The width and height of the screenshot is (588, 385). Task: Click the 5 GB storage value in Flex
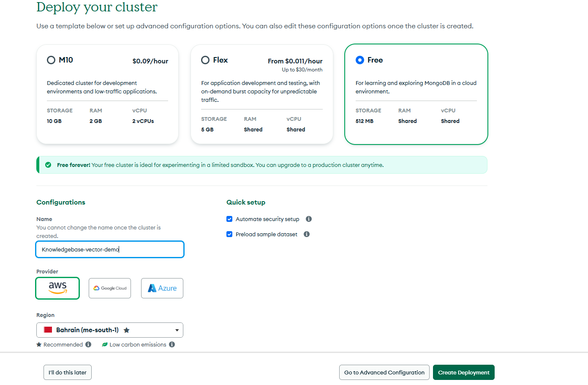pos(207,129)
